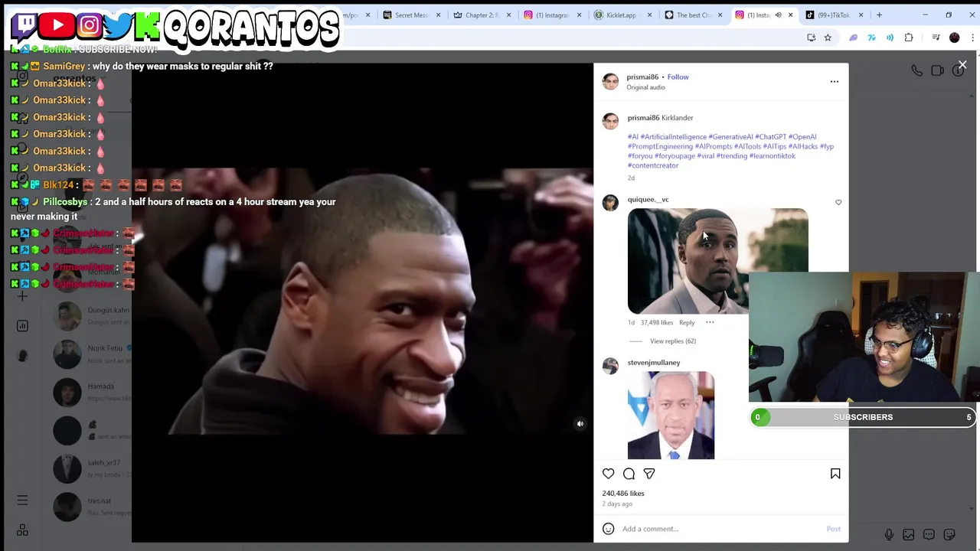Open the #ArtificialIntelligence hashtag
Viewport: 980px width, 551px height.
coord(674,137)
